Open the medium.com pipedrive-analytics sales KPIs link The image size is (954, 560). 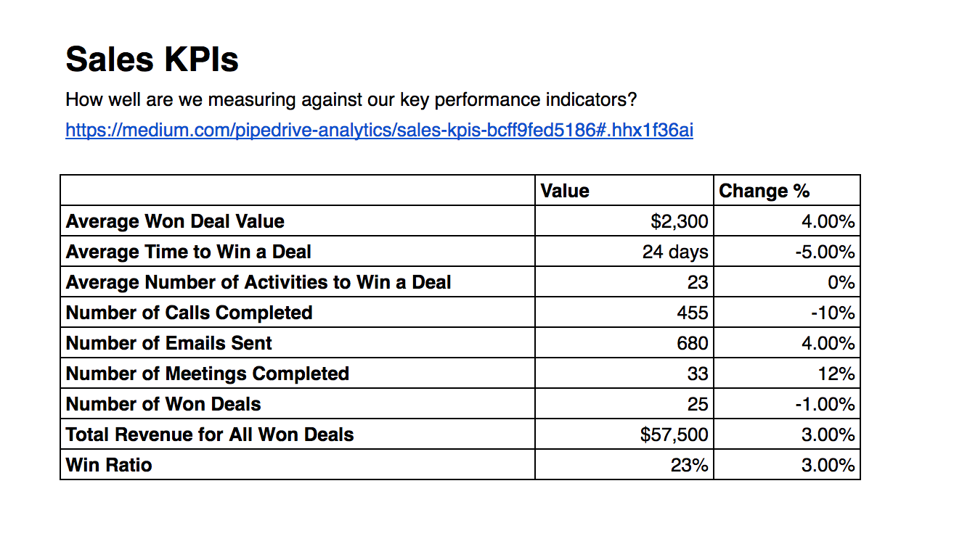pos(379,131)
